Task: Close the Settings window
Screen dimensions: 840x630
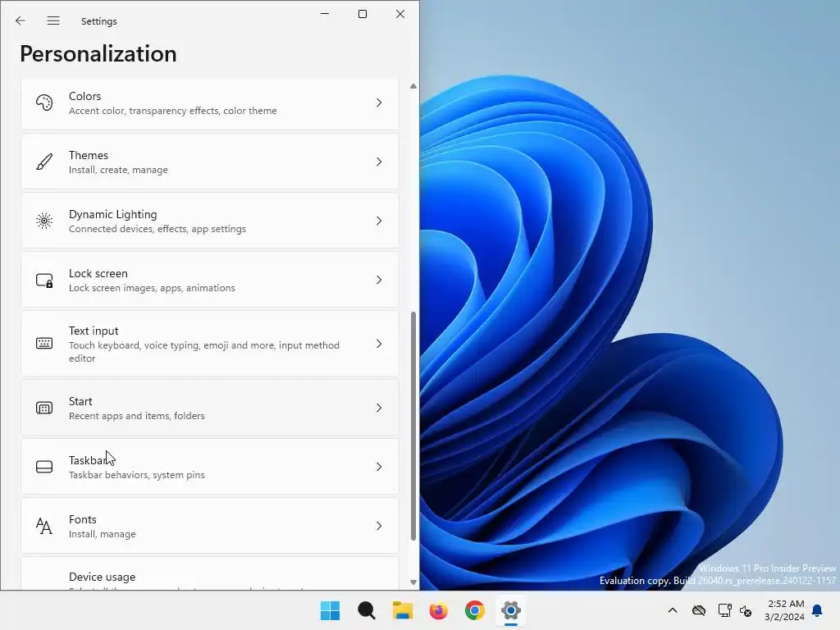Action: [400, 14]
